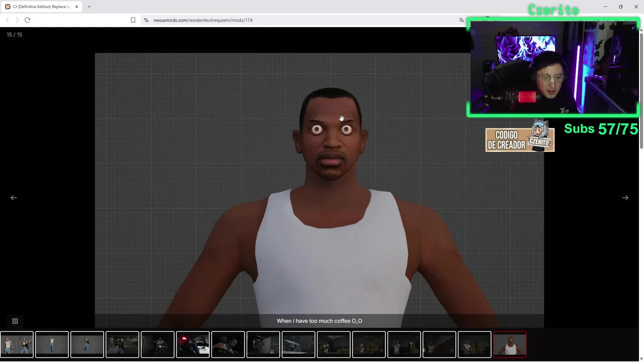Open site information icon beside the URL
The width and height of the screenshot is (644, 362).
click(146, 20)
